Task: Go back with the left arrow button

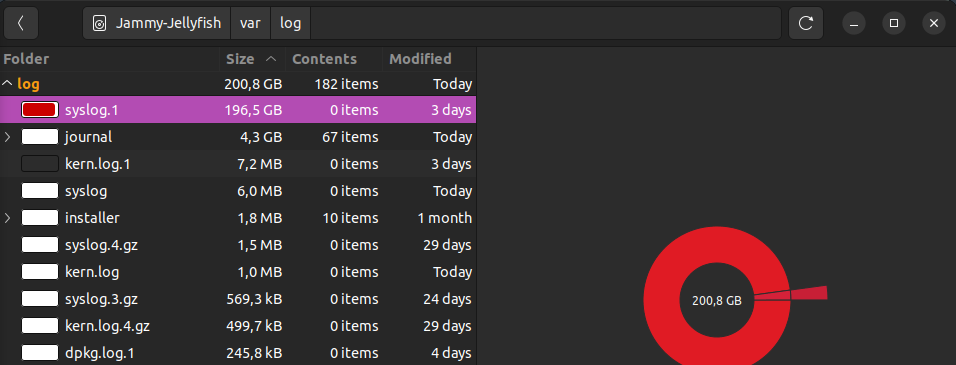Action: pyautogui.click(x=21, y=23)
